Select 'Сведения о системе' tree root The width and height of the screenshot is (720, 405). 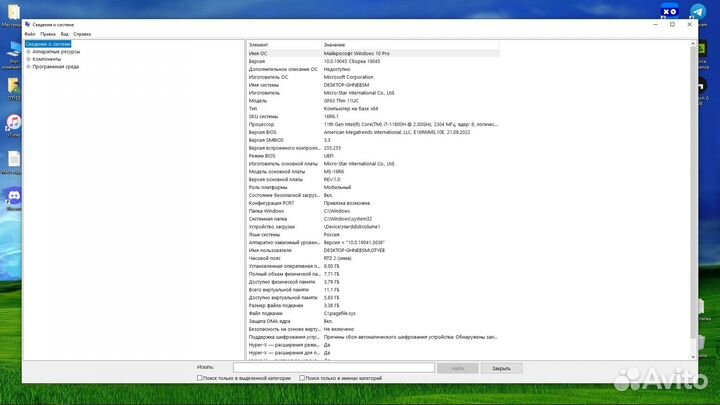[48, 45]
